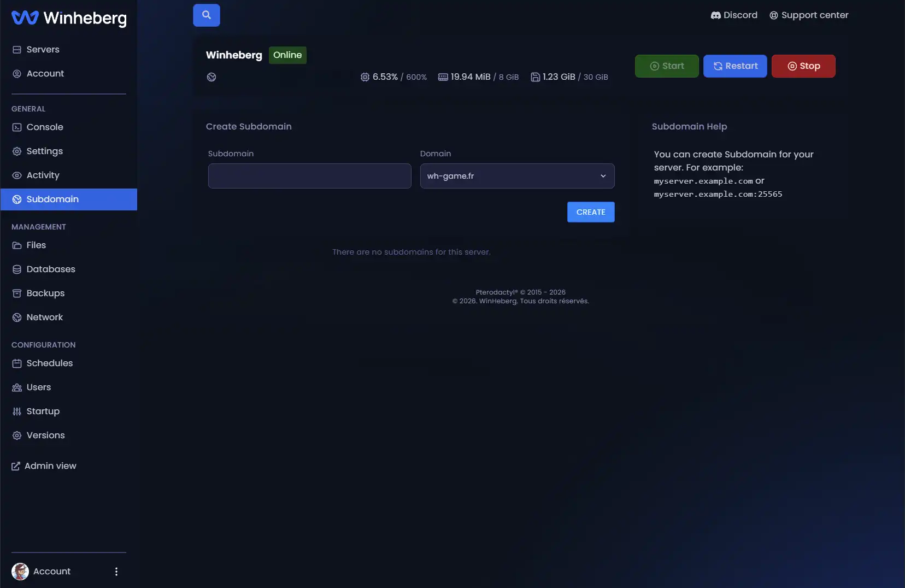Click the Admin view external-link icon

click(16, 466)
